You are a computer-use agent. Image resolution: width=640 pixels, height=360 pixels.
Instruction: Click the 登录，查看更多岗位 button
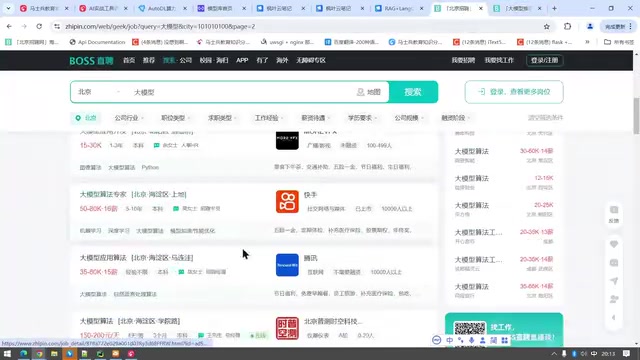coord(514,92)
